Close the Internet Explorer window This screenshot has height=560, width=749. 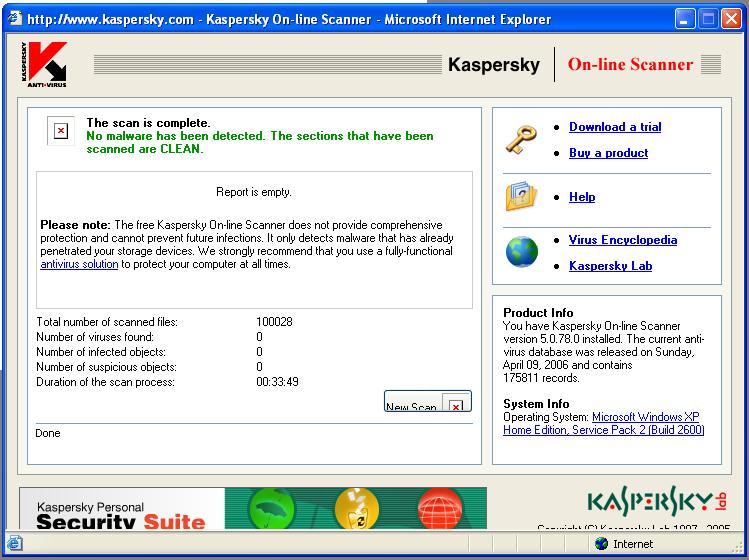coord(731,19)
